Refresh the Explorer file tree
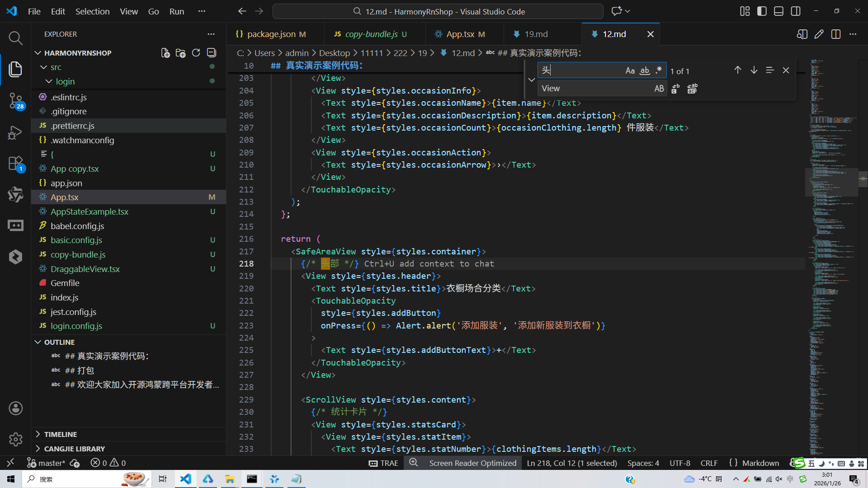 (x=196, y=53)
